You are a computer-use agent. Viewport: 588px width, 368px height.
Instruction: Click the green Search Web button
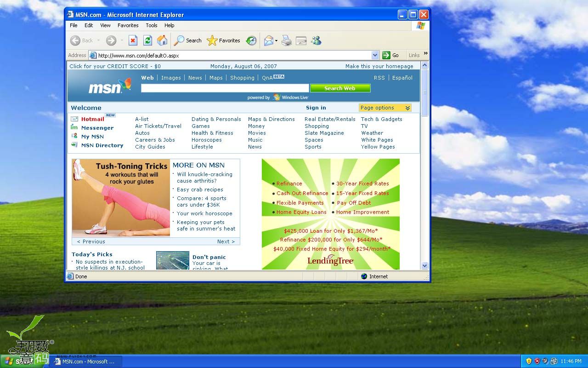coord(340,88)
